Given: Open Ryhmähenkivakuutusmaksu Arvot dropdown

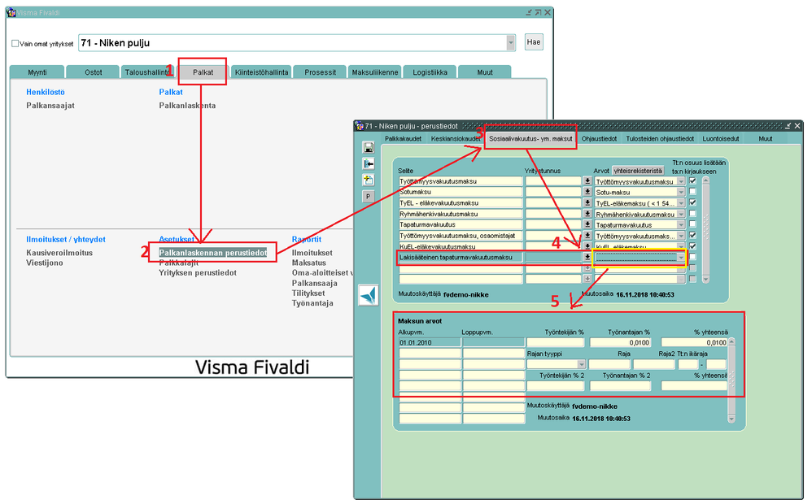Looking at the screenshot, I should pyautogui.click(x=681, y=215).
